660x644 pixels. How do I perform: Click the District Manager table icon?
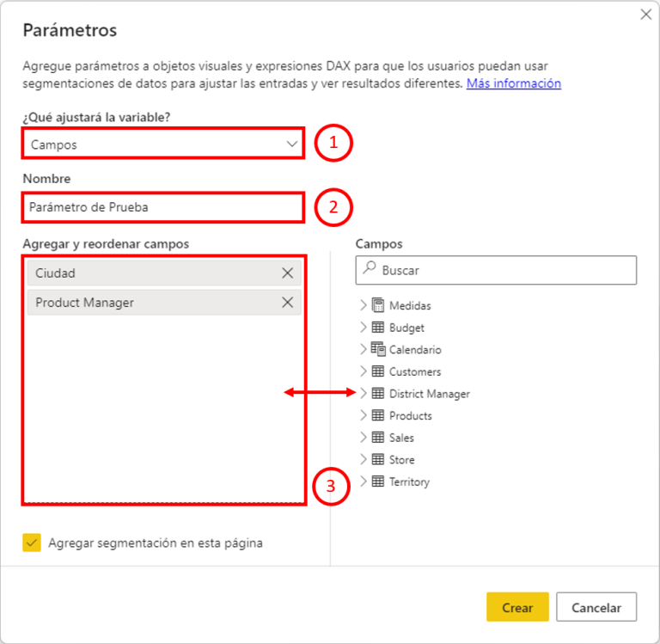[378, 394]
